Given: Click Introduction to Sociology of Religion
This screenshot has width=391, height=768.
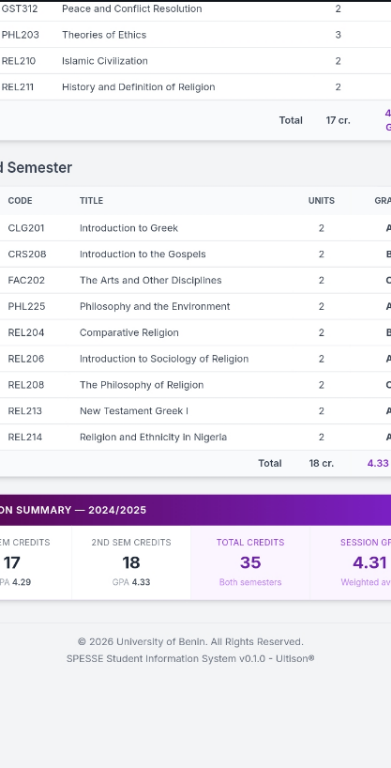Looking at the screenshot, I should pos(164,359).
